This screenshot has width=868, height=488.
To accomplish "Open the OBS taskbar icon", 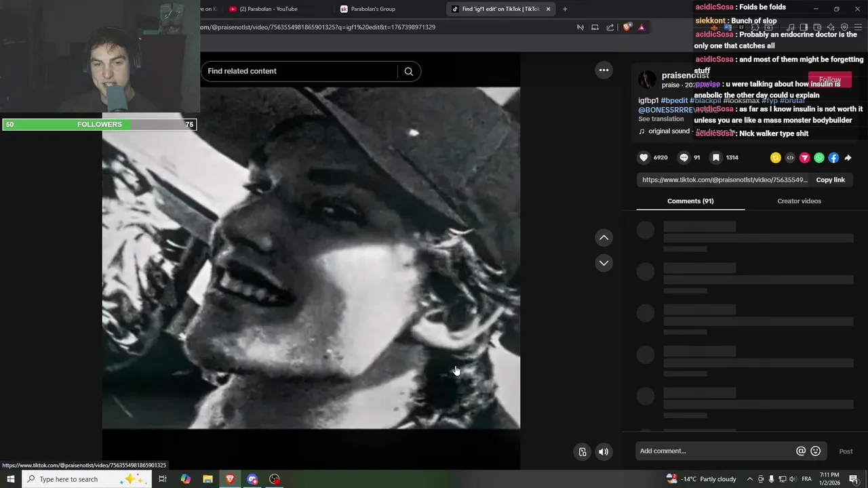I will [275, 479].
